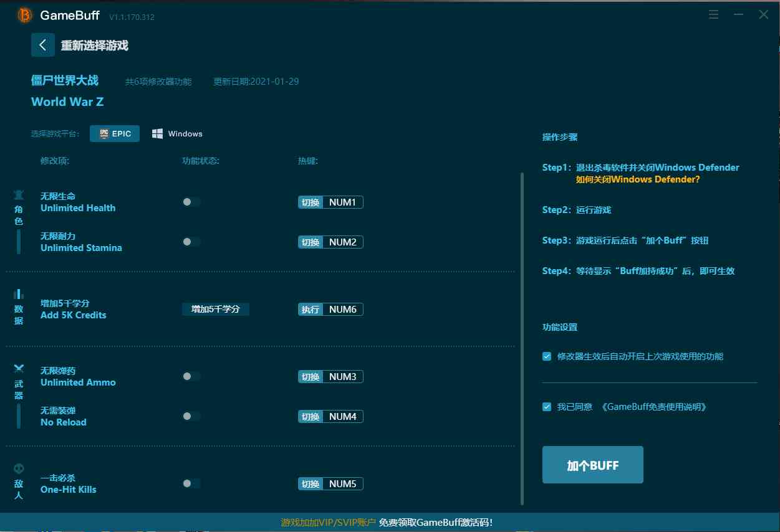Click the enemy category skull icon
This screenshot has height=532, width=780.
coord(19,468)
